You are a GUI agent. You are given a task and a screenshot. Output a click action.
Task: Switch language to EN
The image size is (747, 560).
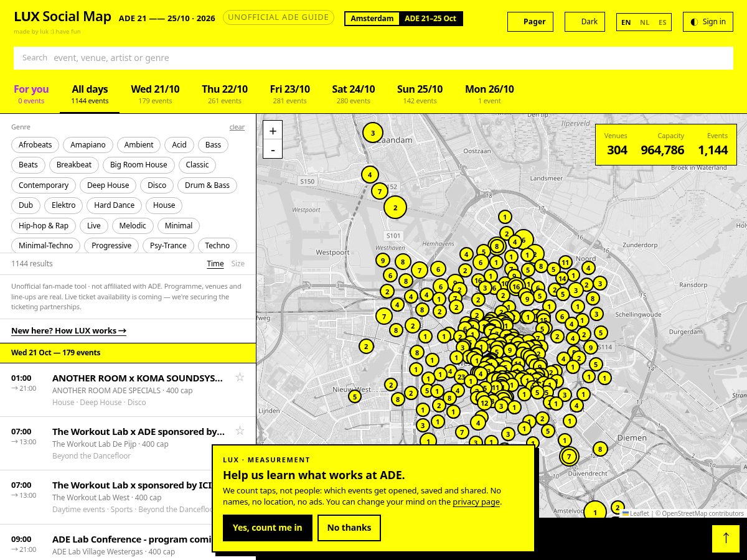pyautogui.click(x=626, y=22)
